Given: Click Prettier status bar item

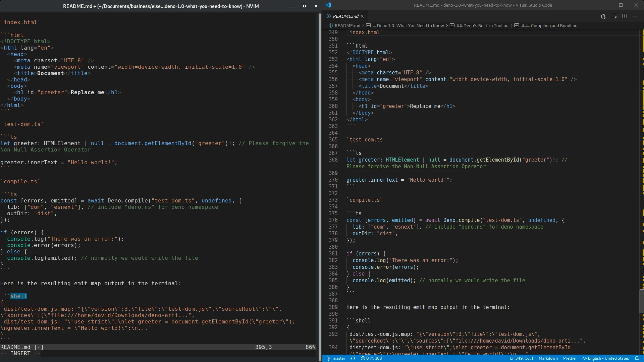Looking at the screenshot, I should coord(570,358).
